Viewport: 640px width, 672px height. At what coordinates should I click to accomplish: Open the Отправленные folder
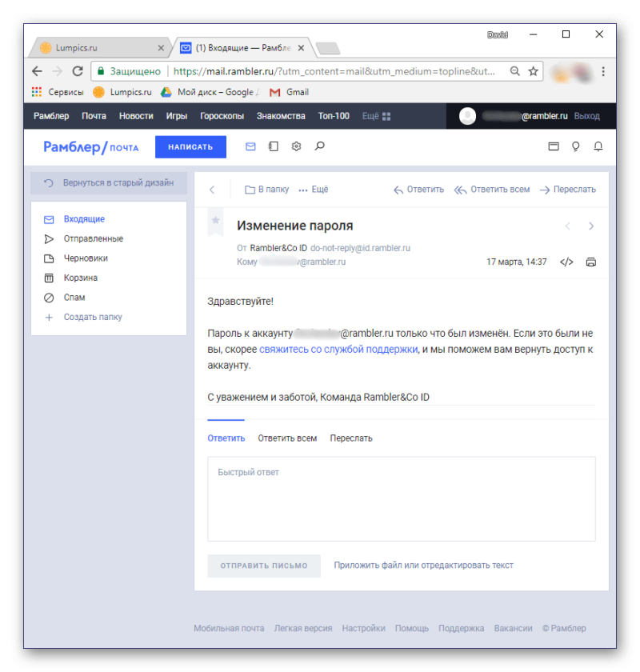click(x=93, y=238)
